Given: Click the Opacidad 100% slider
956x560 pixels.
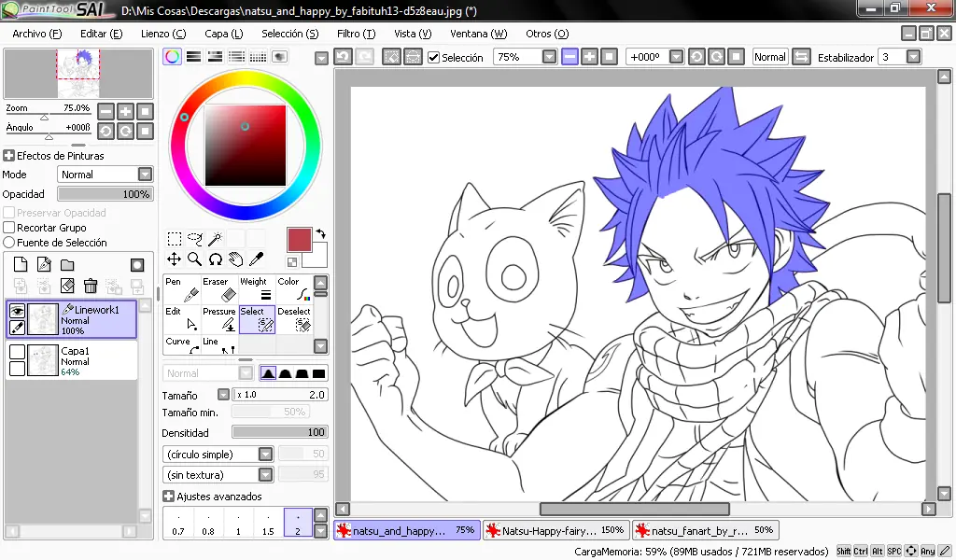Looking at the screenshot, I should pos(105,194).
